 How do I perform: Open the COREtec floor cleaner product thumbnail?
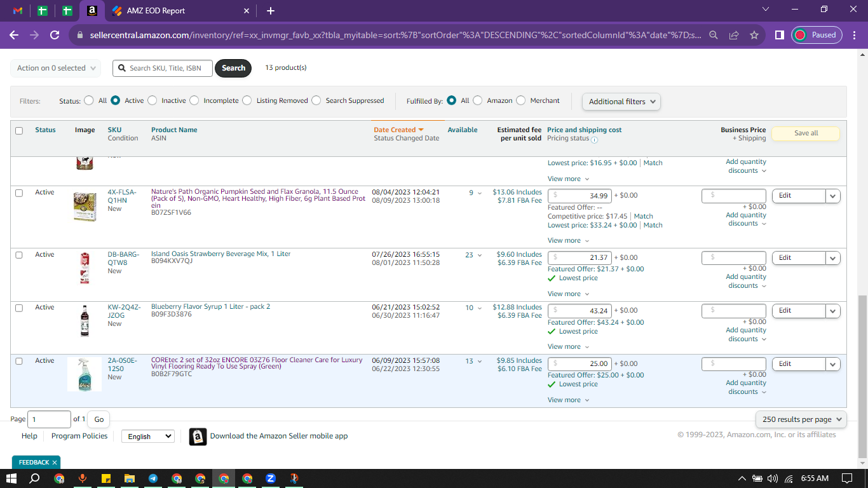click(85, 374)
